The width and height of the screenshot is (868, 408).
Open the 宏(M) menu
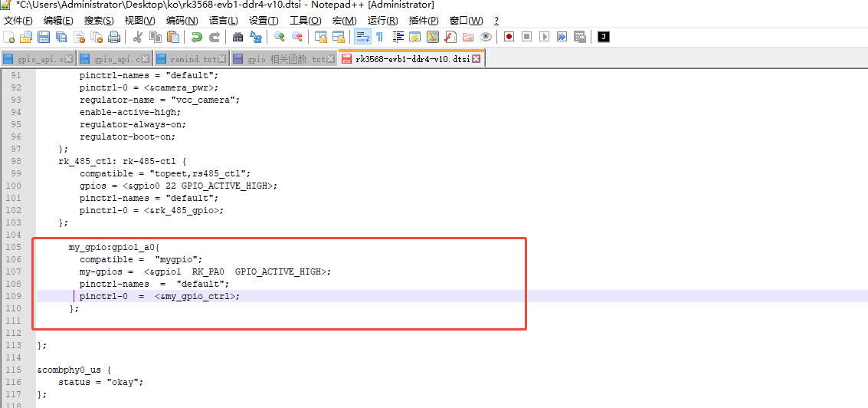coord(344,21)
